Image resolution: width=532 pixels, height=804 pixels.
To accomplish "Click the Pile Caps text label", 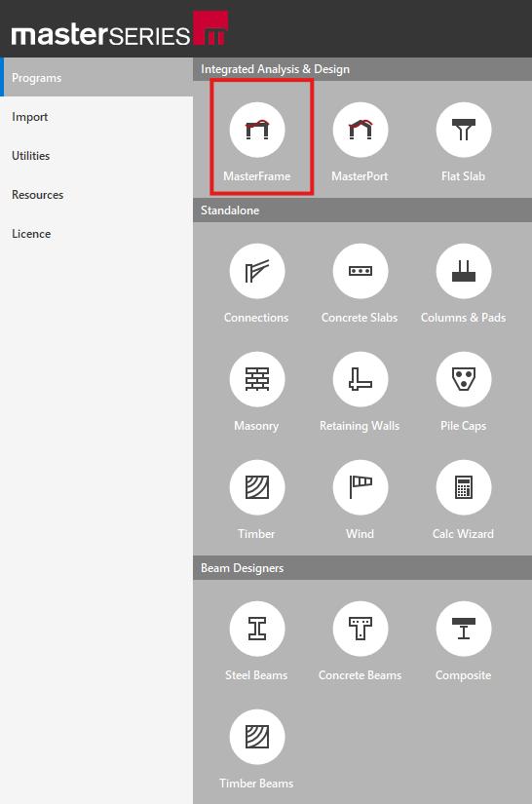I will coord(464,426).
